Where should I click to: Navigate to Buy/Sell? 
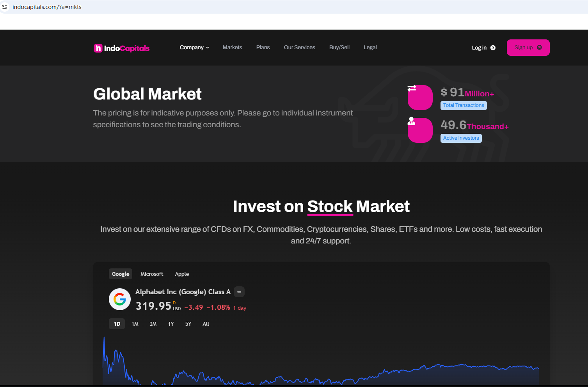point(339,48)
